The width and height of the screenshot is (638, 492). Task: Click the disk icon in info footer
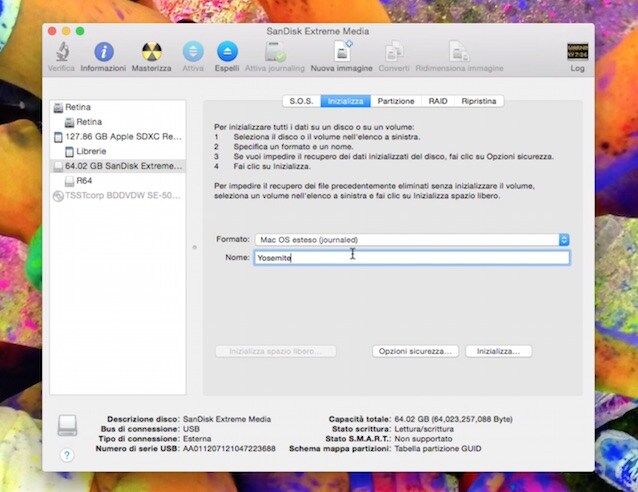coord(67,425)
